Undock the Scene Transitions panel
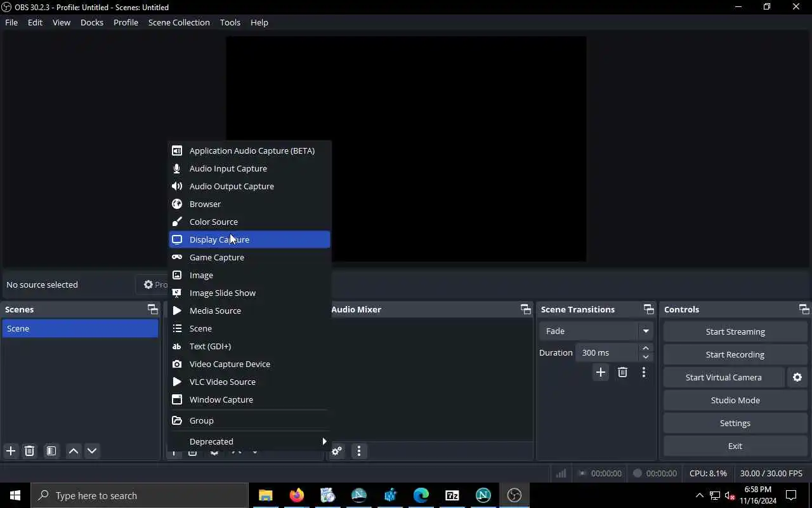 tap(649, 309)
